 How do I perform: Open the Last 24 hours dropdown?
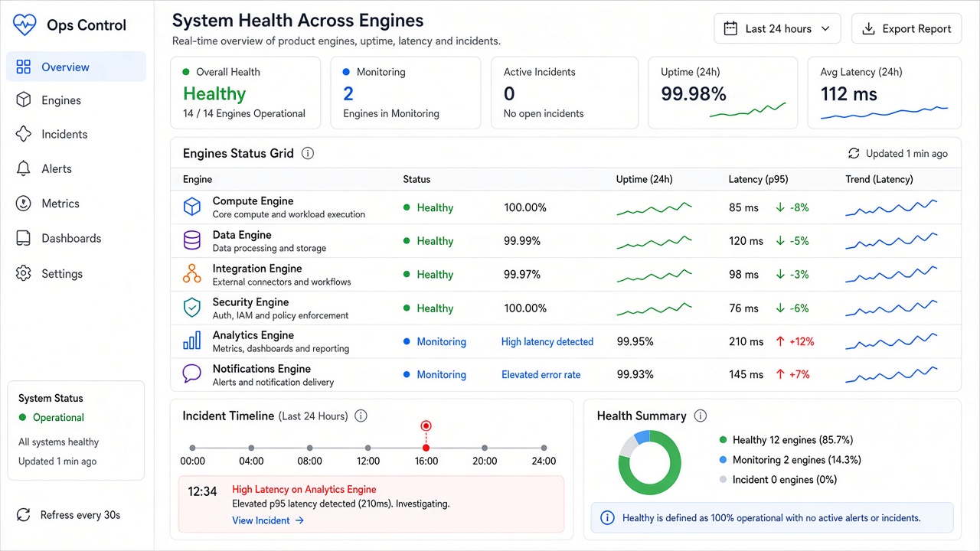click(777, 28)
